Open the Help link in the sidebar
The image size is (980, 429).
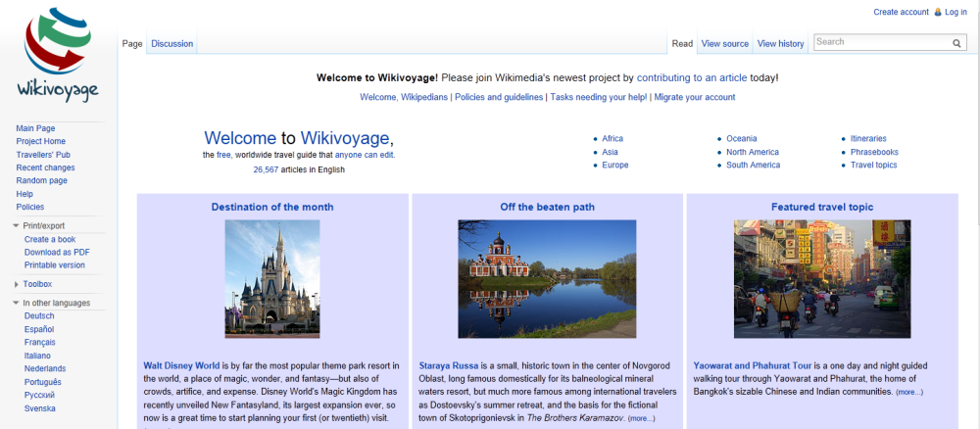coord(24,194)
